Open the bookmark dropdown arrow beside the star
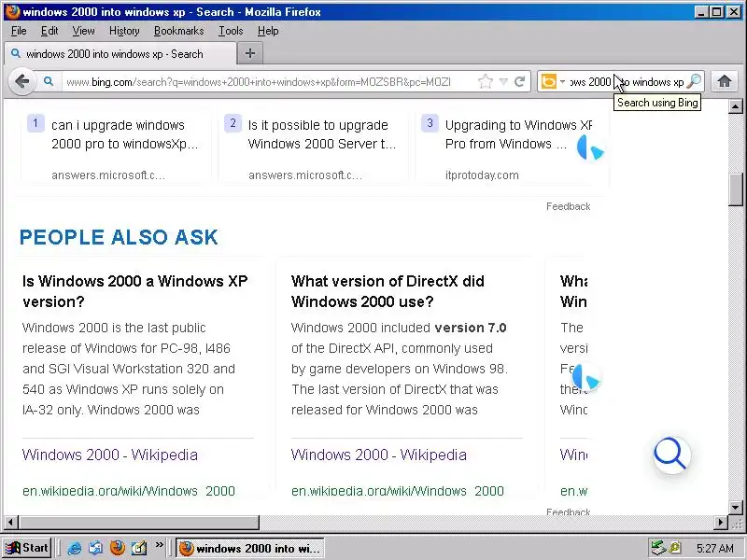The height and width of the screenshot is (560, 747). tap(503, 82)
